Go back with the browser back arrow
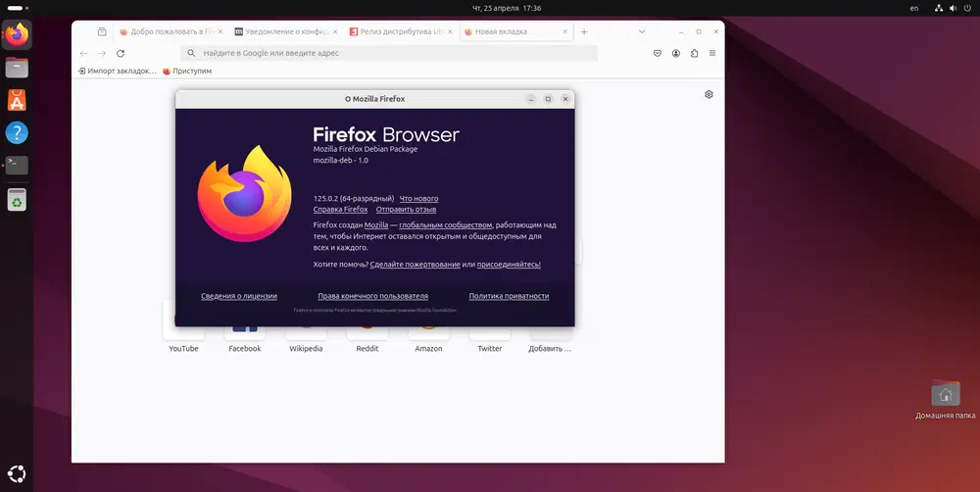 point(83,54)
